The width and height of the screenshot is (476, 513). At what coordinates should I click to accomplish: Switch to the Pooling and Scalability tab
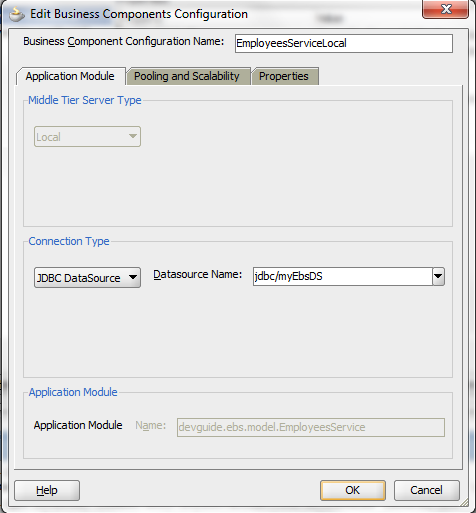[187, 76]
